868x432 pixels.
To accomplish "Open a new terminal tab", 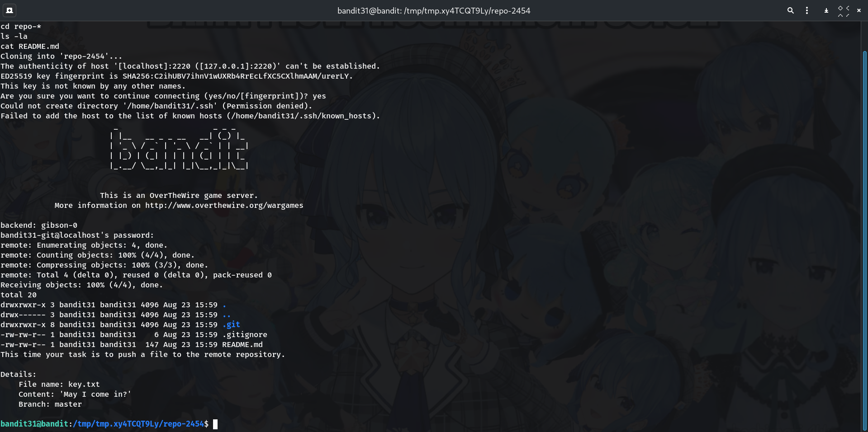I will pos(9,10).
